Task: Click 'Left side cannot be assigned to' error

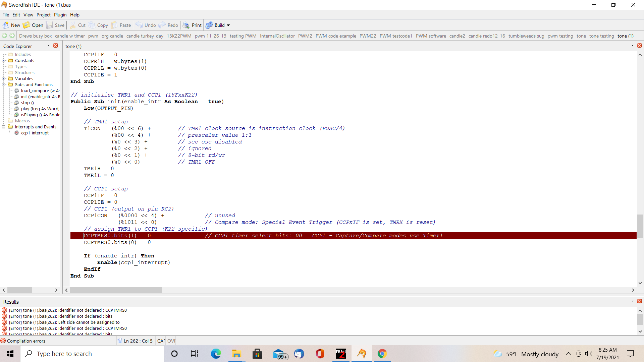Action: [64, 322]
